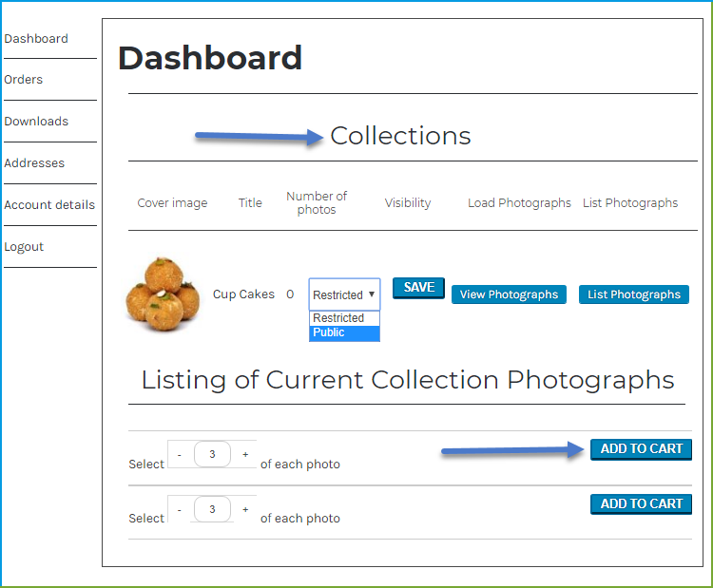The height and width of the screenshot is (588, 713).
Task: Click the Cup Cakes cover image
Action: point(163,294)
